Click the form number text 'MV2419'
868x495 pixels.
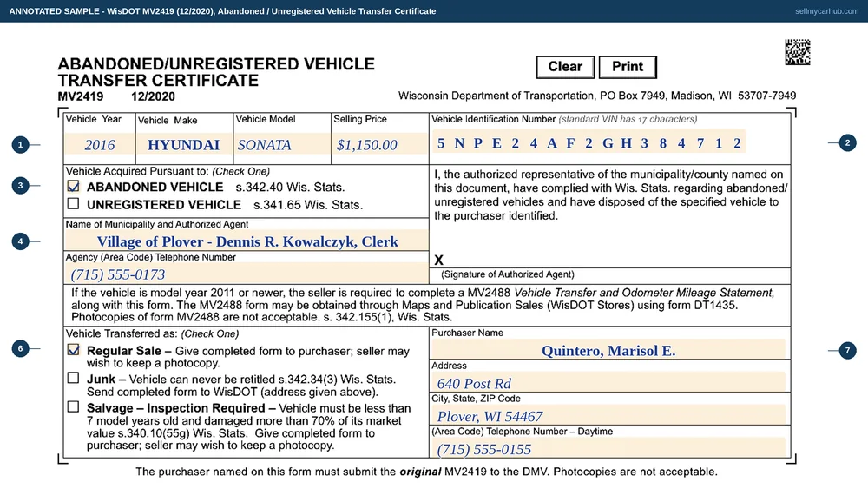80,96
